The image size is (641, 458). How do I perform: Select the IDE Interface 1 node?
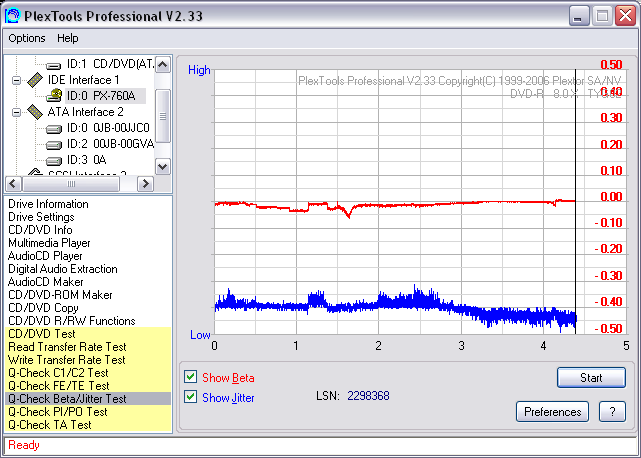click(x=83, y=80)
